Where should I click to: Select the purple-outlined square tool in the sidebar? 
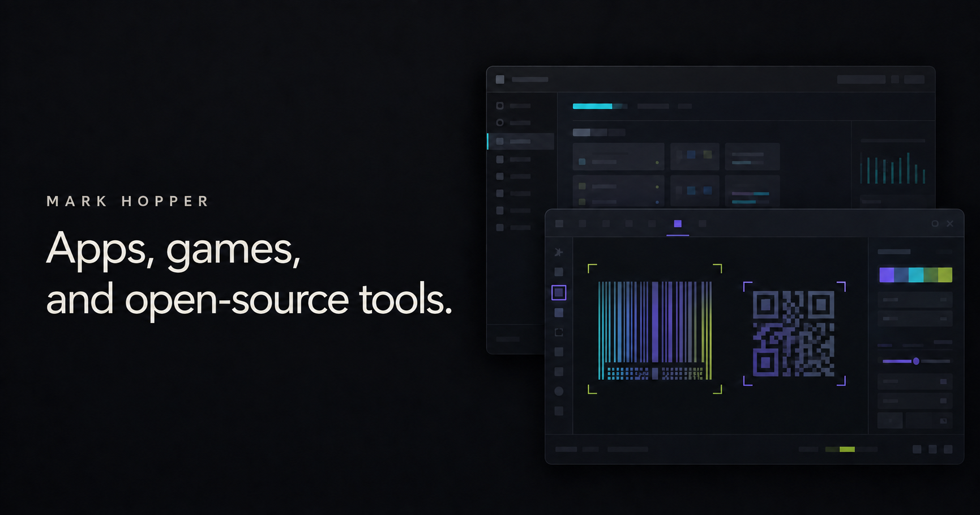pos(559,292)
